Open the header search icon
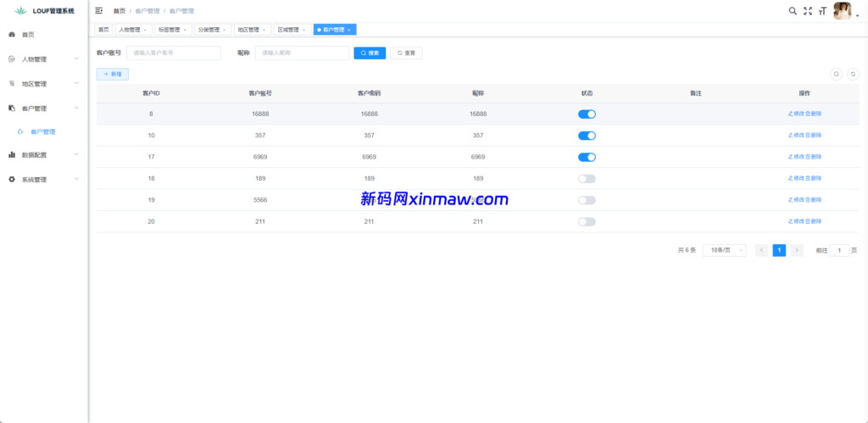This screenshot has height=423, width=868. pyautogui.click(x=793, y=10)
